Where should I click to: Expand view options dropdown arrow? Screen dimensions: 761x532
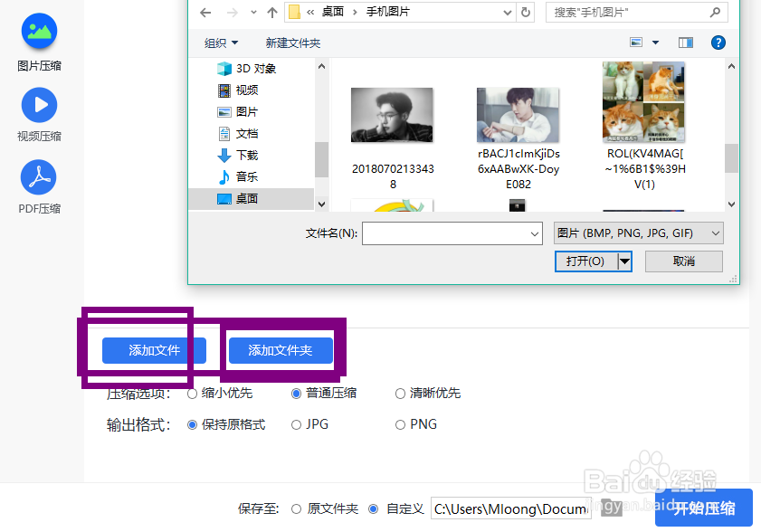(655, 43)
